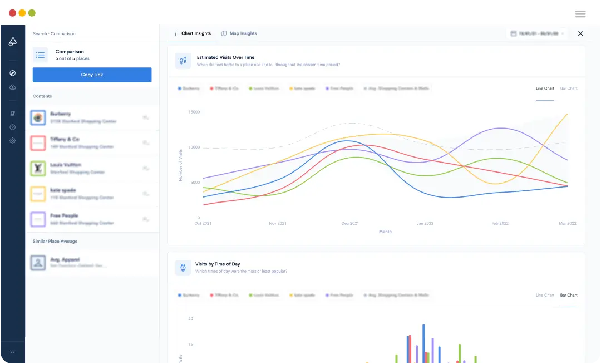Click the red macOS close dot
Viewport: 601px width, 364px height.
12,13
